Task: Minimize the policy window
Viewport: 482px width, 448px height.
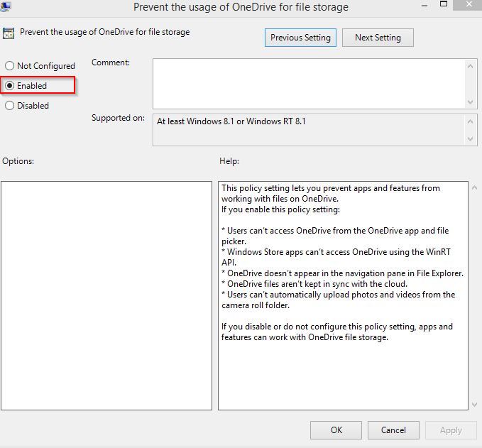Action: pos(425,6)
